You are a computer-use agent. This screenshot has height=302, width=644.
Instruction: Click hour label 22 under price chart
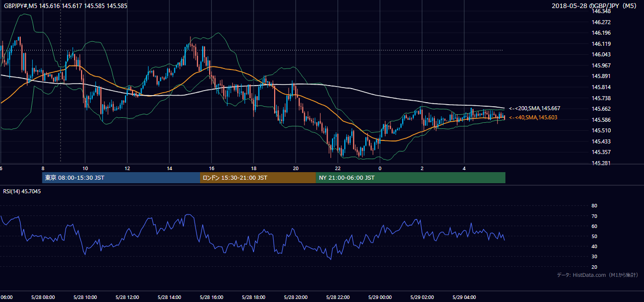[x=338, y=169]
